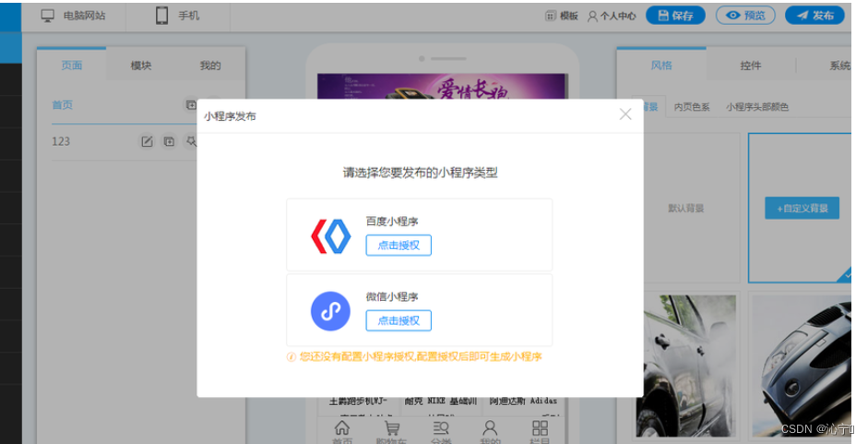The width and height of the screenshot is (868, 444).
Task: Publish with the 发布 button
Action: [x=814, y=16]
